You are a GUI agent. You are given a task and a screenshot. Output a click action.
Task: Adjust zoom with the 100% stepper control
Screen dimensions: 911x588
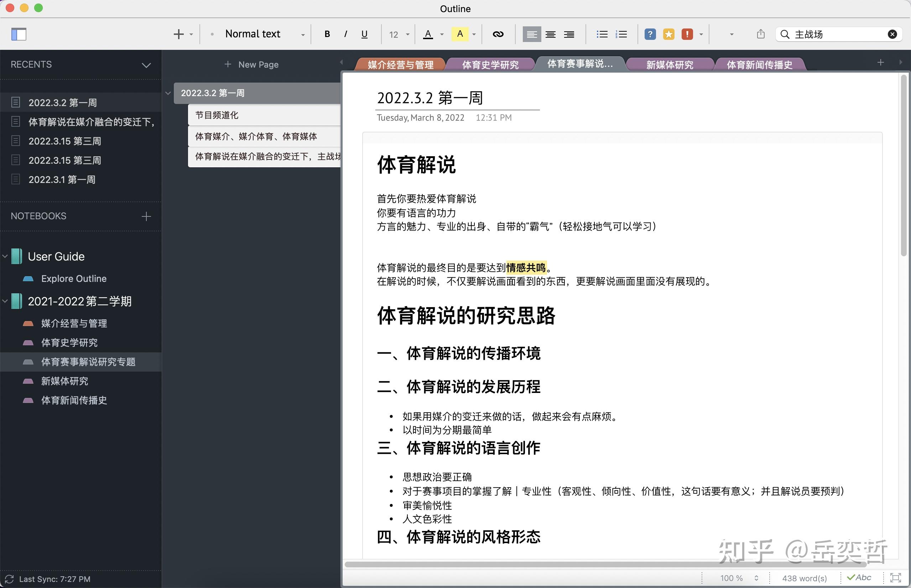click(756, 578)
